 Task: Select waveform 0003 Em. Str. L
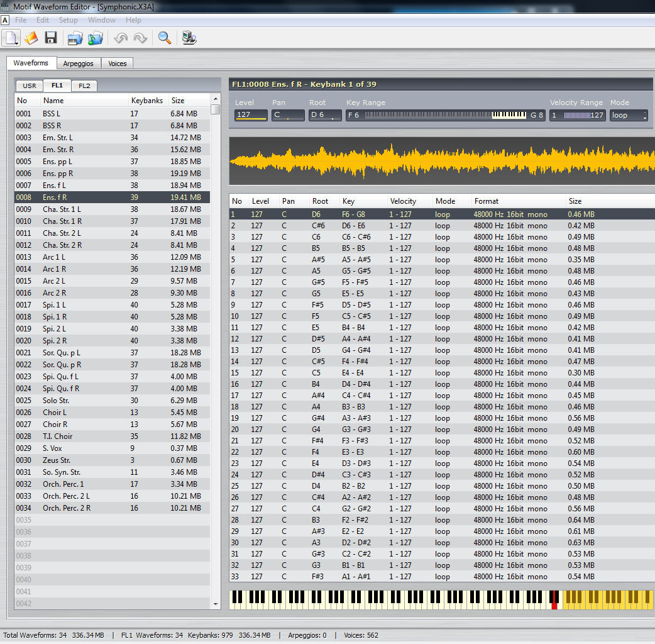click(x=112, y=138)
